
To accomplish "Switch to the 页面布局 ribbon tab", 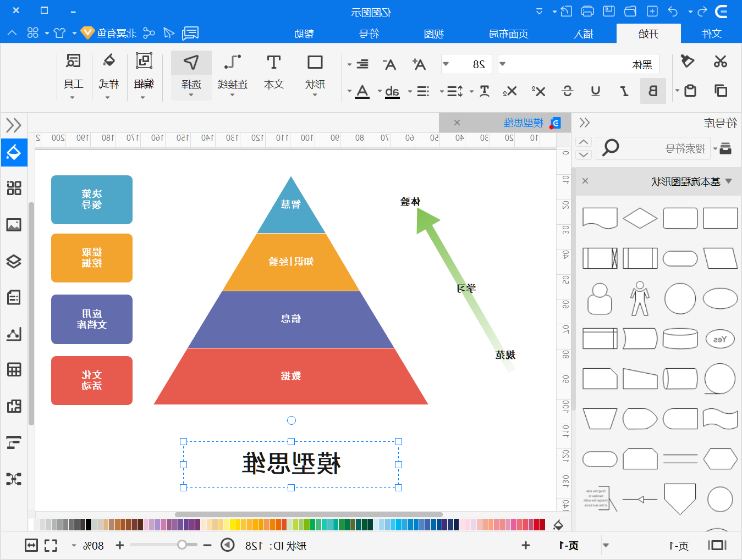I will (509, 34).
